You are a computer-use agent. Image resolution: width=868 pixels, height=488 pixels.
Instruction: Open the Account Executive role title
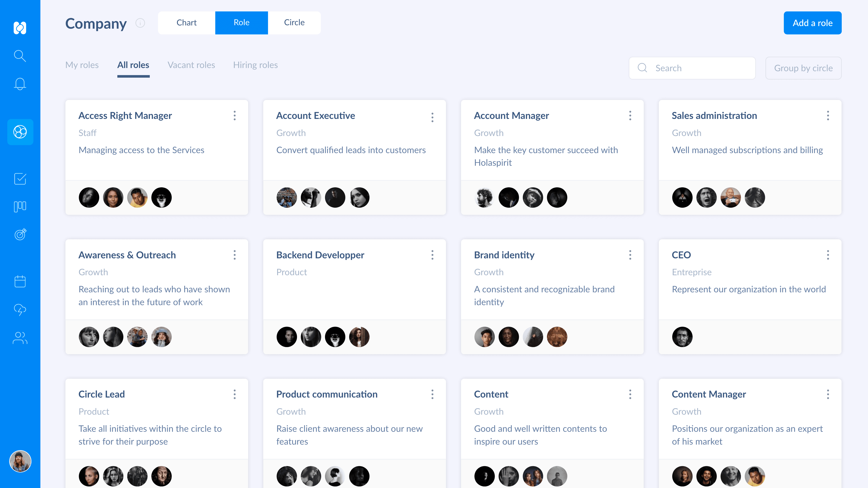point(315,116)
